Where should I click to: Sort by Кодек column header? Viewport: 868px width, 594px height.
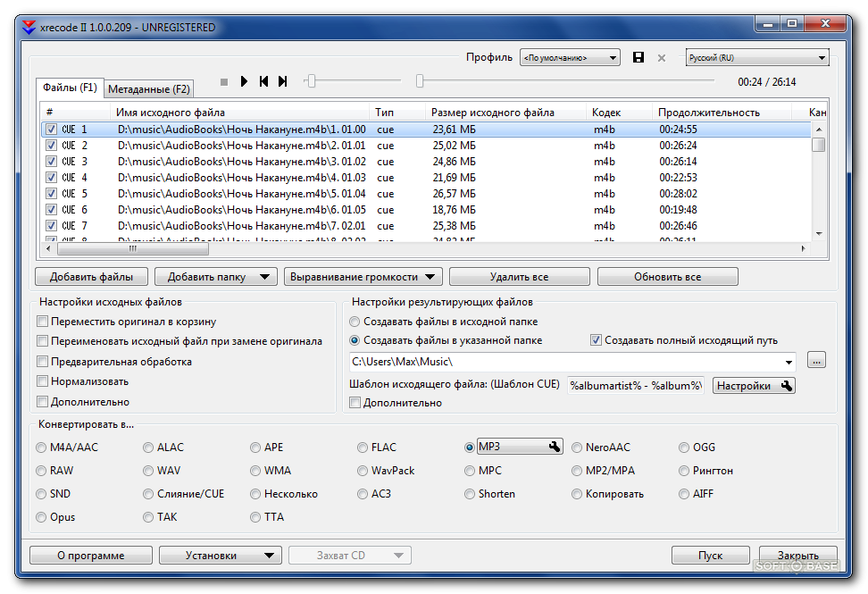click(x=619, y=113)
